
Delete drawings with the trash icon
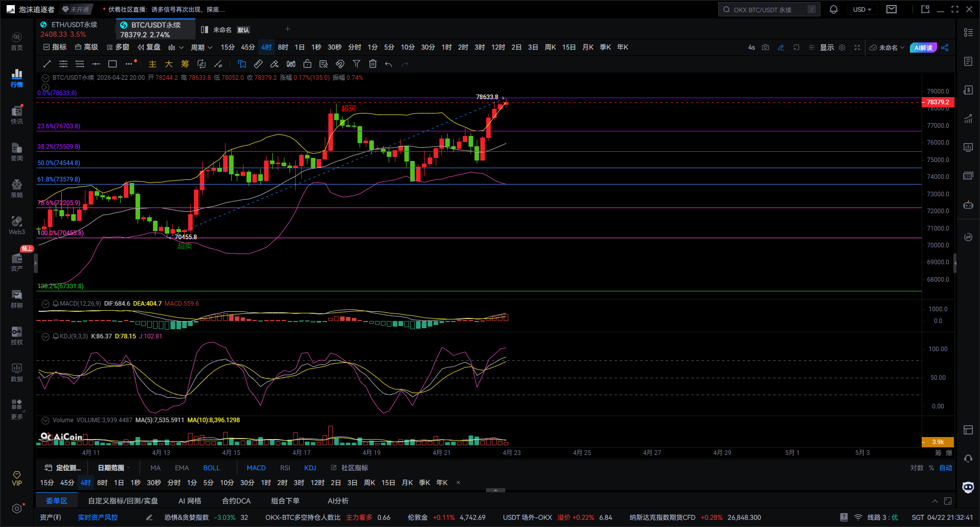(x=373, y=64)
